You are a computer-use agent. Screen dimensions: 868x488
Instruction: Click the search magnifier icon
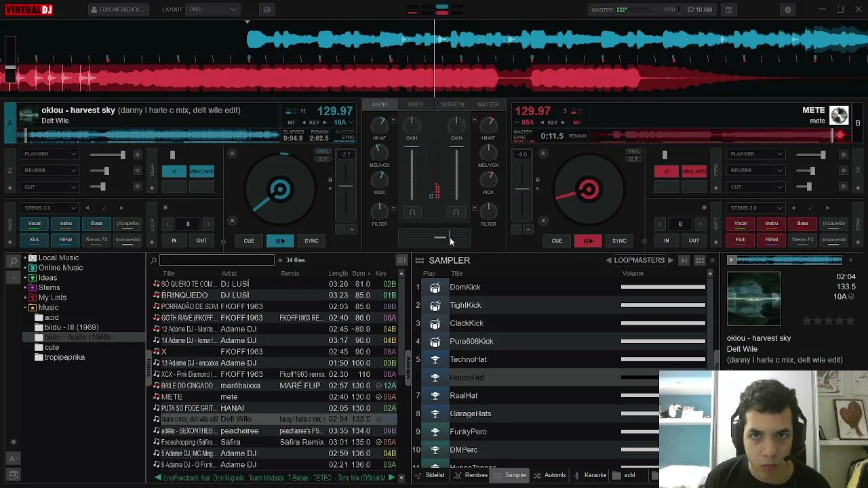(x=154, y=260)
